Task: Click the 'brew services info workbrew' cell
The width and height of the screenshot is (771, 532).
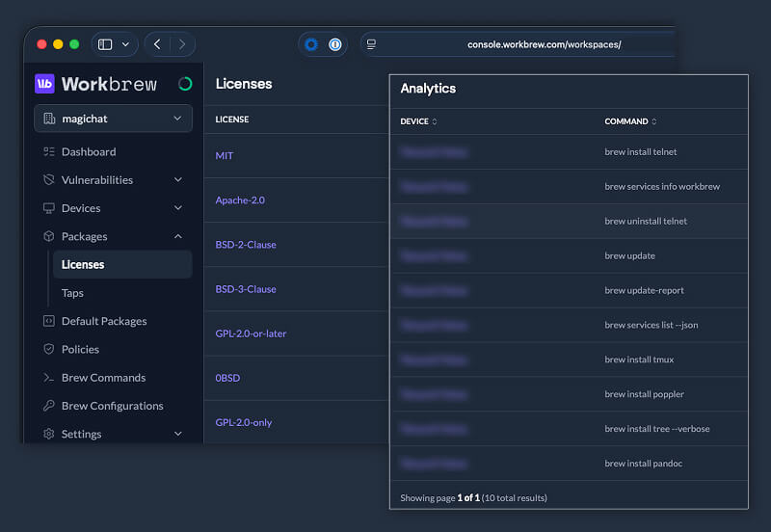Action: pos(662,186)
